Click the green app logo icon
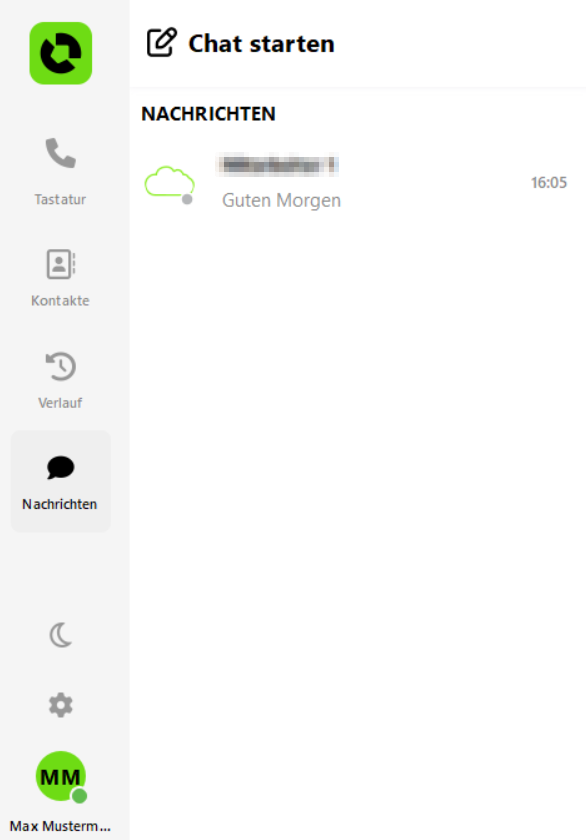Screen dimensions: 586x840 pos(61,53)
